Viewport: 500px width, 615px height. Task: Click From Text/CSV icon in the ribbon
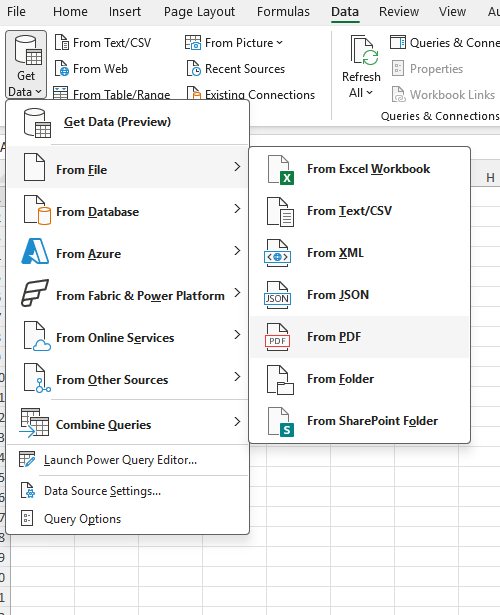tap(62, 42)
